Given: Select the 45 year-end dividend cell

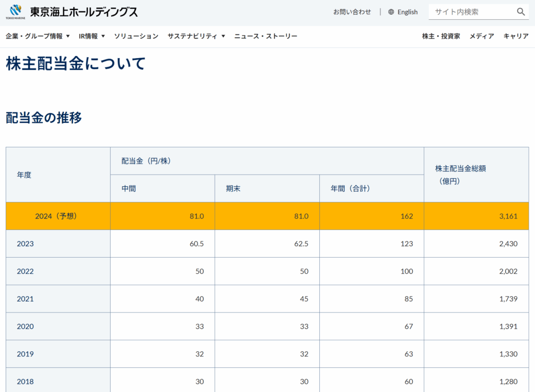Looking at the screenshot, I should [x=267, y=299].
